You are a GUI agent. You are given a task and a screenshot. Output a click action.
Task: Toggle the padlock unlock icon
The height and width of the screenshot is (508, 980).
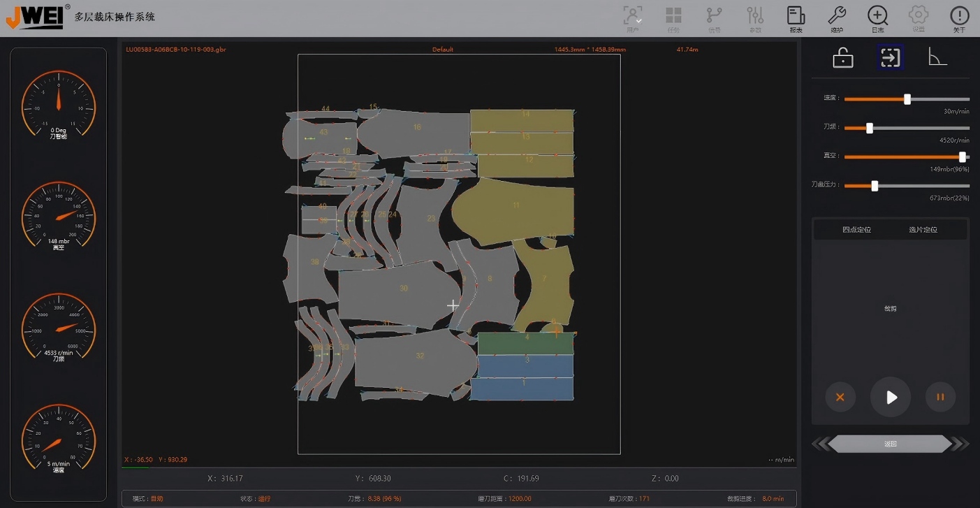(x=843, y=58)
